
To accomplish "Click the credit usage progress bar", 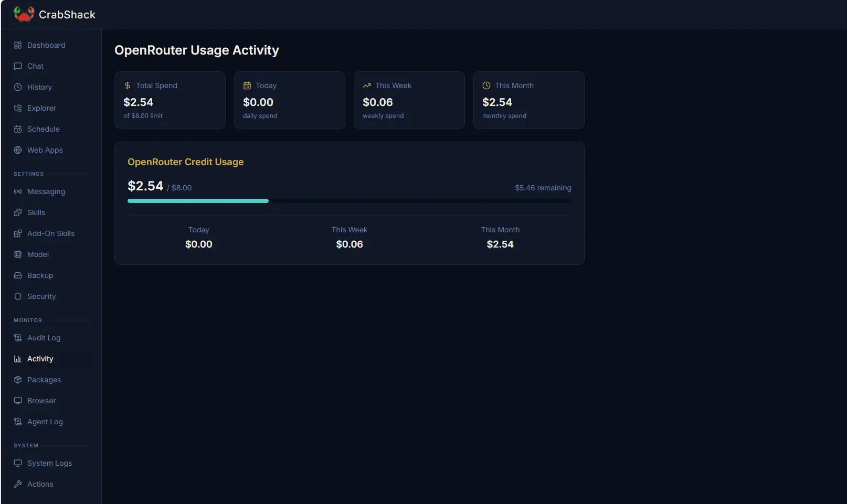I will 350,201.
